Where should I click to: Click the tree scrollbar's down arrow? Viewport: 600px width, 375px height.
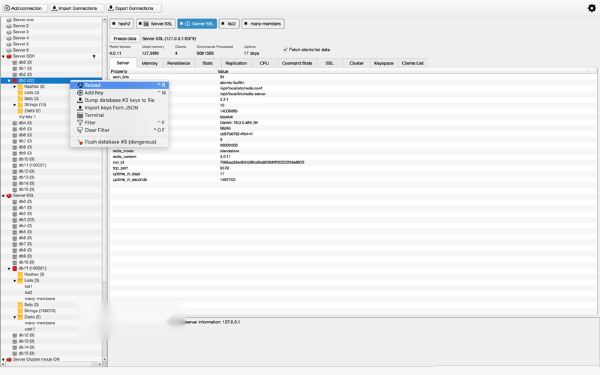104,359
